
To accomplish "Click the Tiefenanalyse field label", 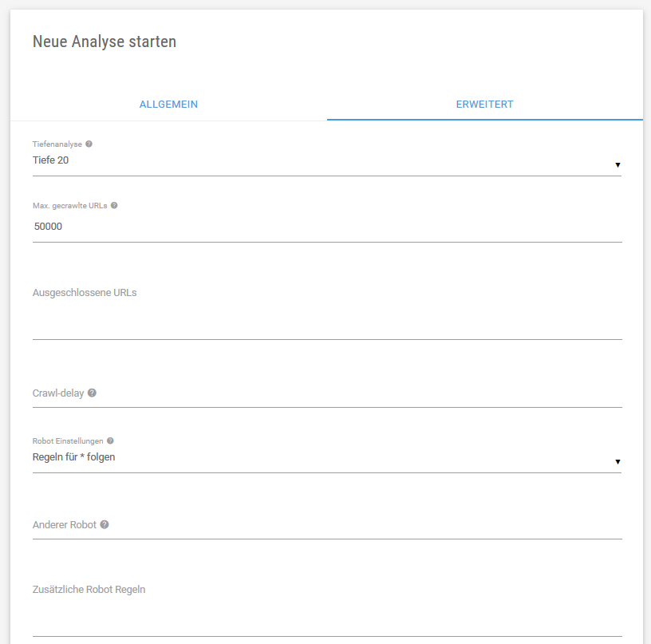I will pyautogui.click(x=57, y=144).
